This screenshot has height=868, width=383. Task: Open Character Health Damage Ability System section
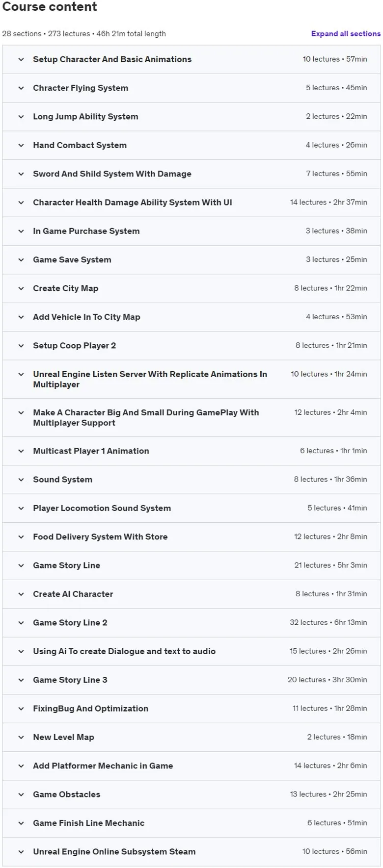(x=191, y=203)
